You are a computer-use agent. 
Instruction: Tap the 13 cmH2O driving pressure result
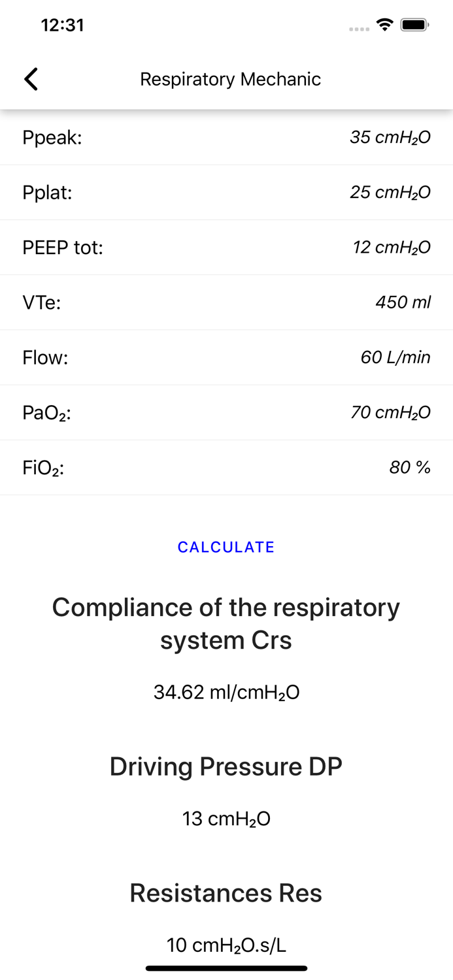pyautogui.click(x=226, y=818)
